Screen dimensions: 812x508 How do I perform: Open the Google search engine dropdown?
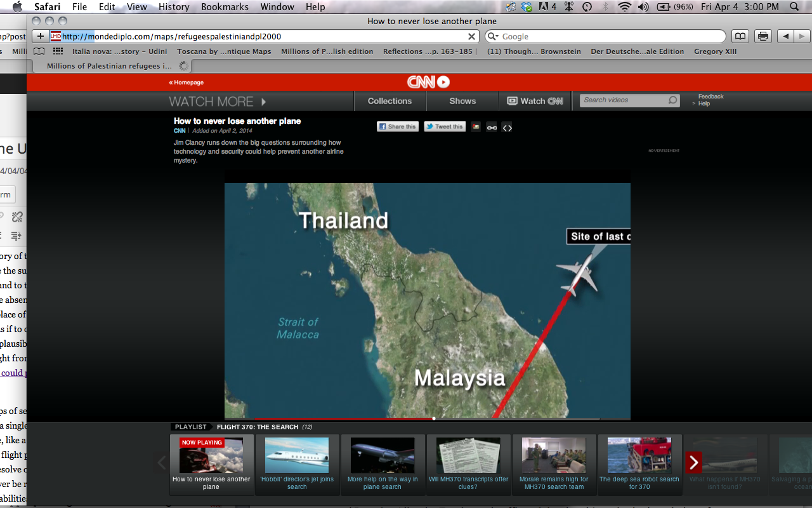(493, 36)
